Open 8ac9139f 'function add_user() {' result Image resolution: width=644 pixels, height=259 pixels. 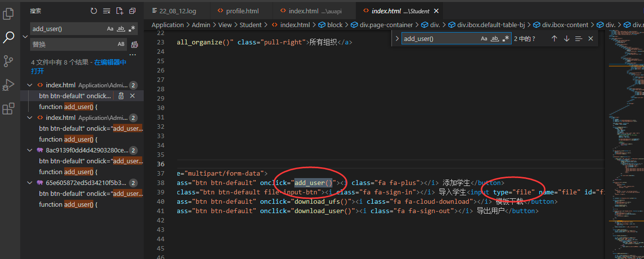point(68,172)
